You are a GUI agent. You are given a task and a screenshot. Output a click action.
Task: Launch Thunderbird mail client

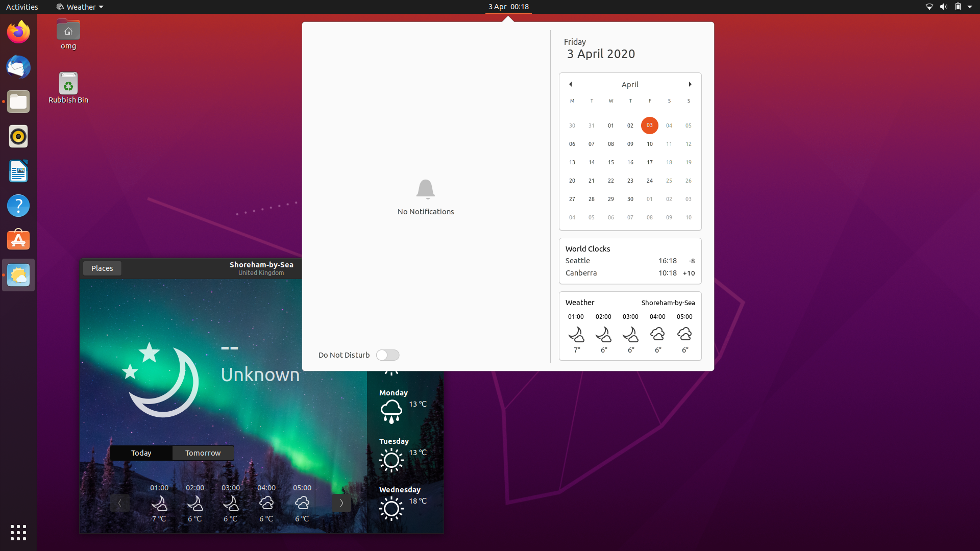(18, 67)
